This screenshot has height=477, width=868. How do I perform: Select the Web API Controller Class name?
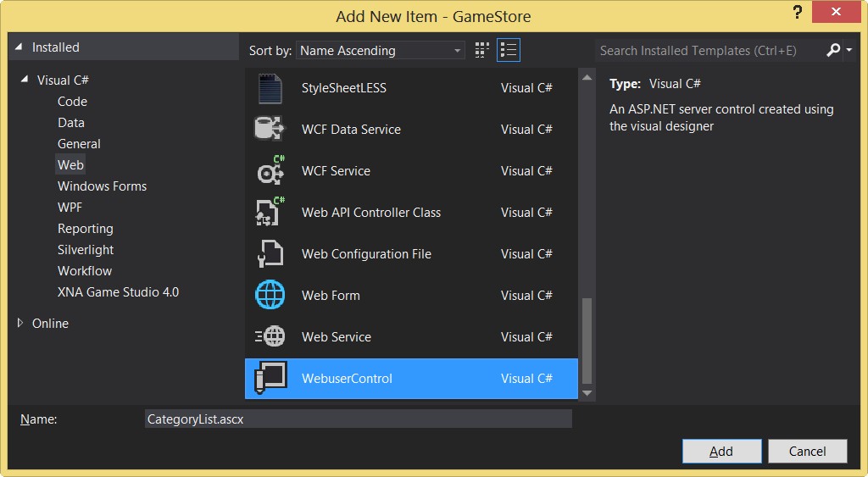(371, 212)
